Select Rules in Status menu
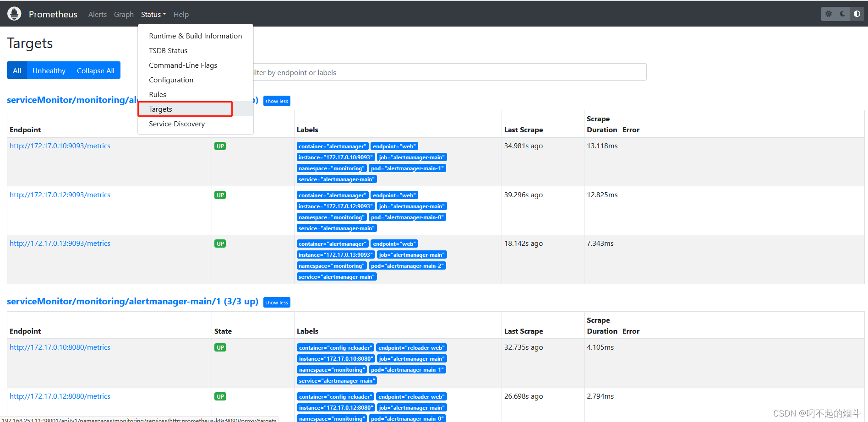868x422 pixels. 196,94
